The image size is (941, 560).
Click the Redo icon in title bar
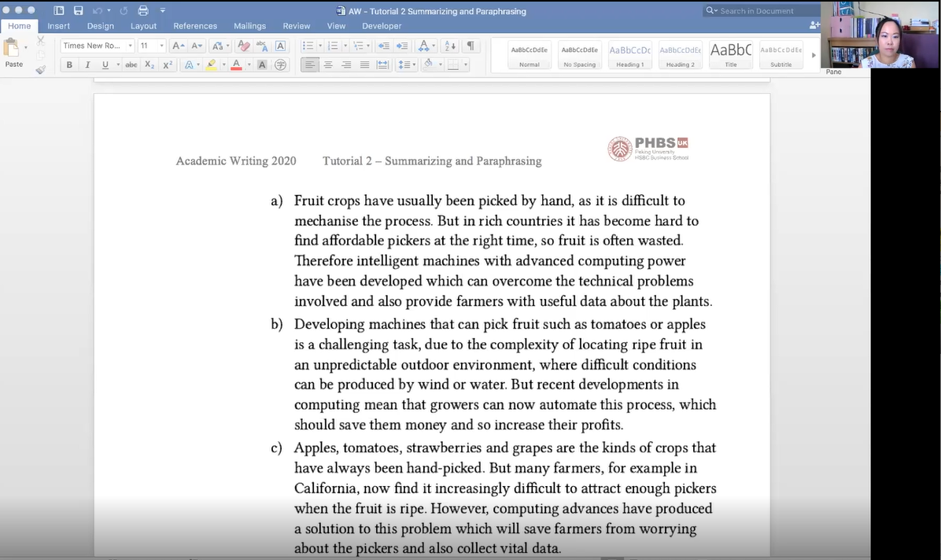(x=124, y=10)
